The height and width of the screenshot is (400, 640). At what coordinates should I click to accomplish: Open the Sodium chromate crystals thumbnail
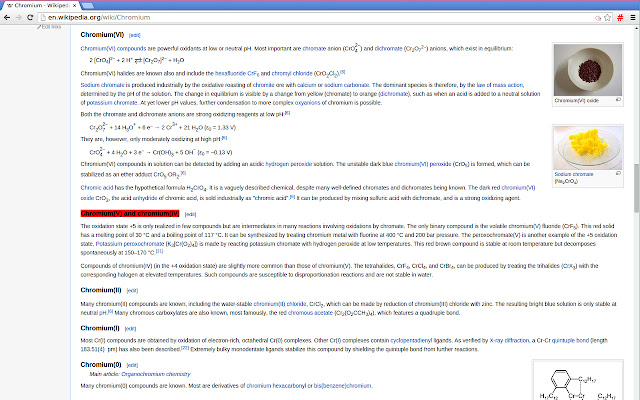(x=588, y=148)
